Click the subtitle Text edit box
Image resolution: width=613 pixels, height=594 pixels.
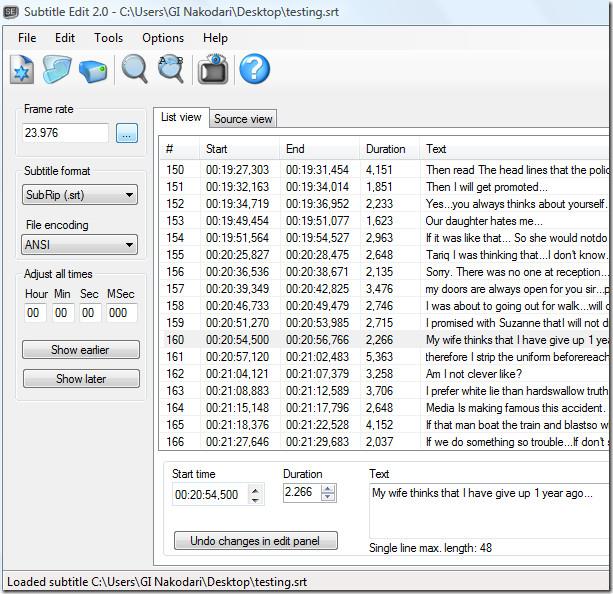[489, 511]
